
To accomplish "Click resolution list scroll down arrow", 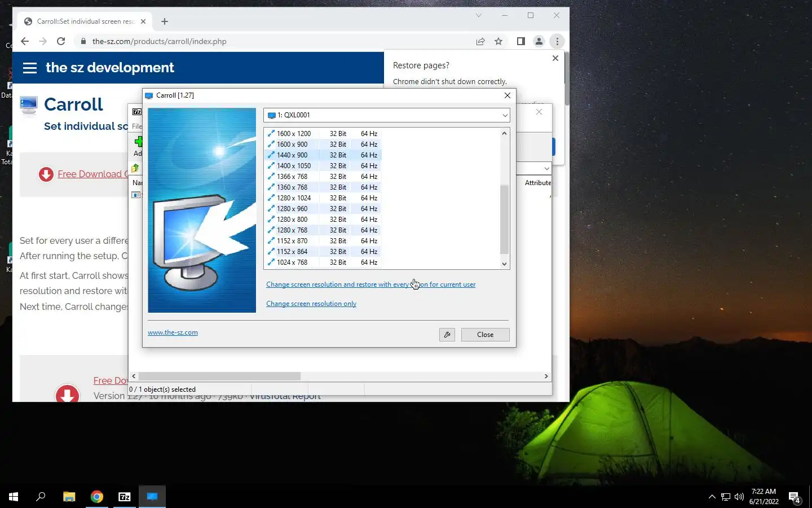I will click(504, 264).
